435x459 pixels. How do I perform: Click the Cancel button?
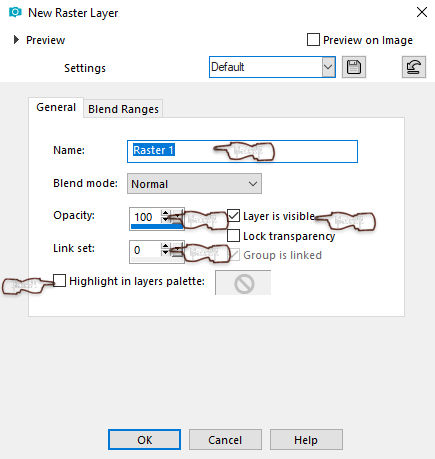[225, 440]
